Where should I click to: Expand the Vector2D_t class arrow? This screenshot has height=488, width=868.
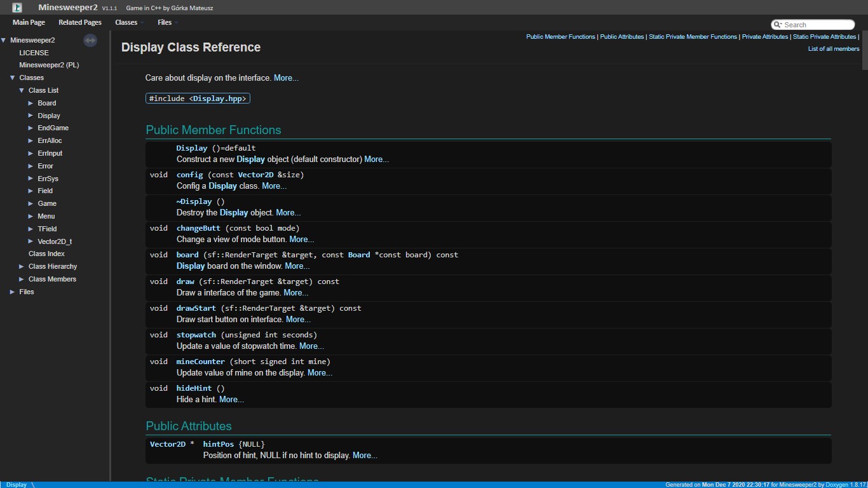(x=31, y=241)
